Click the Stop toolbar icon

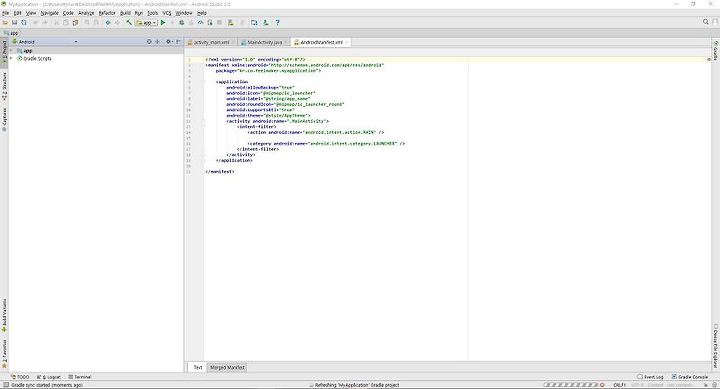coord(219,22)
